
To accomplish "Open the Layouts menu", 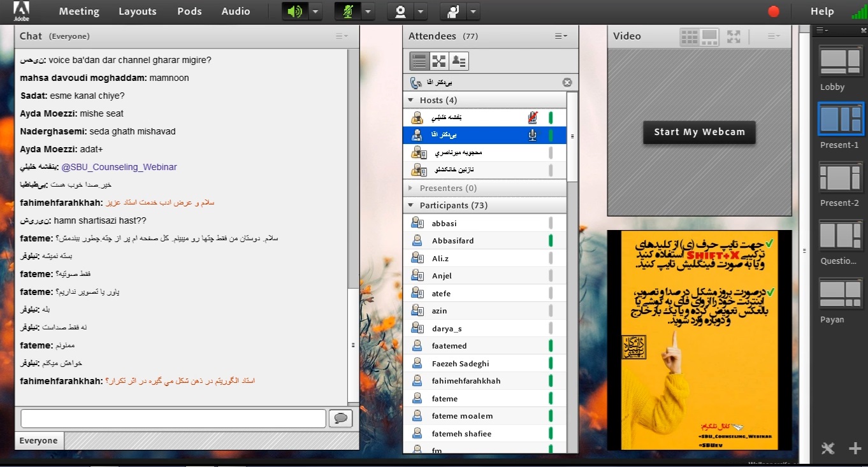I will coord(137,11).
